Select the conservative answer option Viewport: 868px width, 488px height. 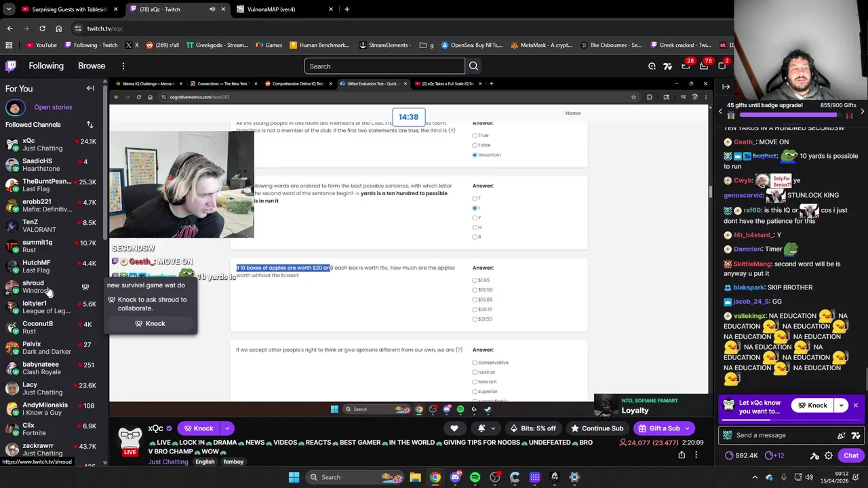coord(475,363)
